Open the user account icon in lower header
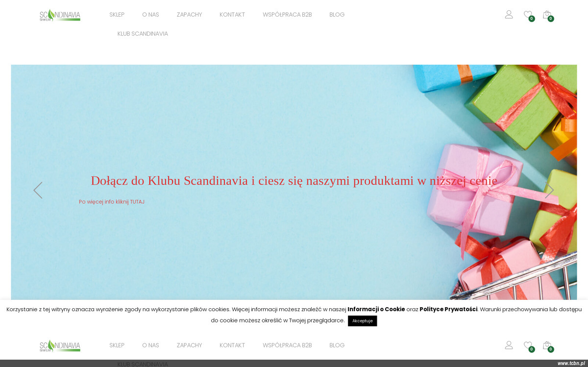The image size is (588, 367). [x=509, y=345]
